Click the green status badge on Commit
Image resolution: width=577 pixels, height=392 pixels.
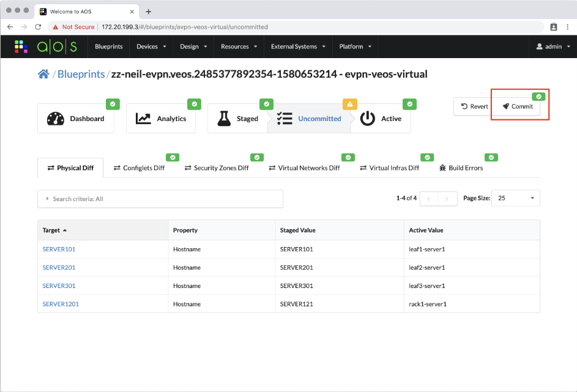[538, 96]
